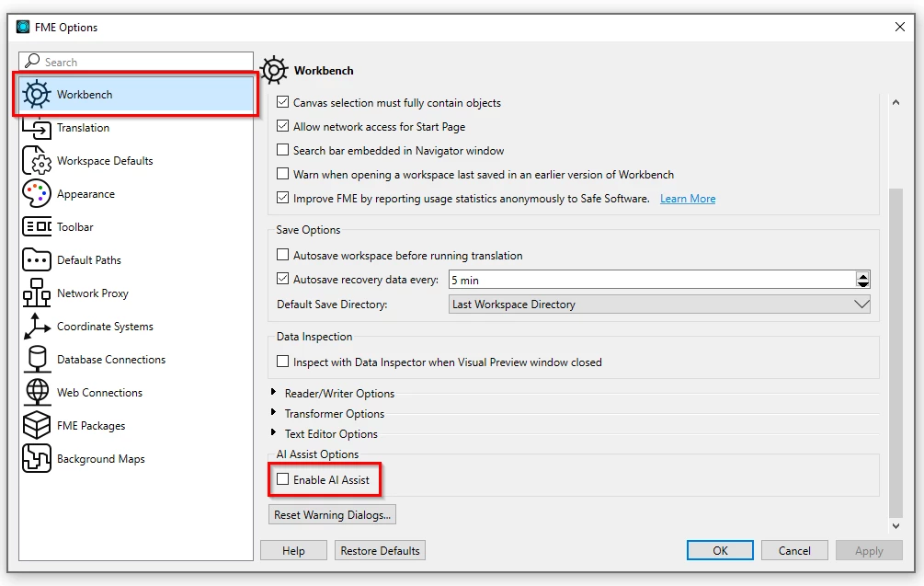The width and height of the screenshot is (924, 586).
Task: Click the Help button
Action: [x=293, y=551]
